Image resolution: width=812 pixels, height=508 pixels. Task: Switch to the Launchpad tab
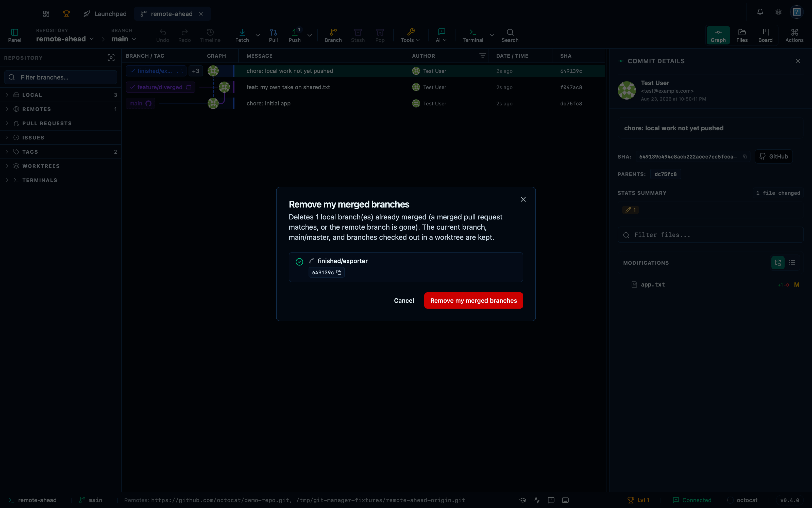point(105,14)
